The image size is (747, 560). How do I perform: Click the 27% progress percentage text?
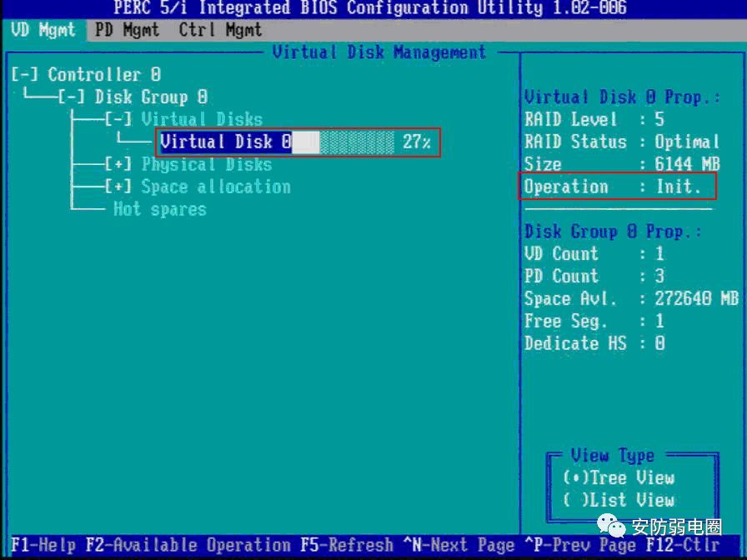(417, 142)
